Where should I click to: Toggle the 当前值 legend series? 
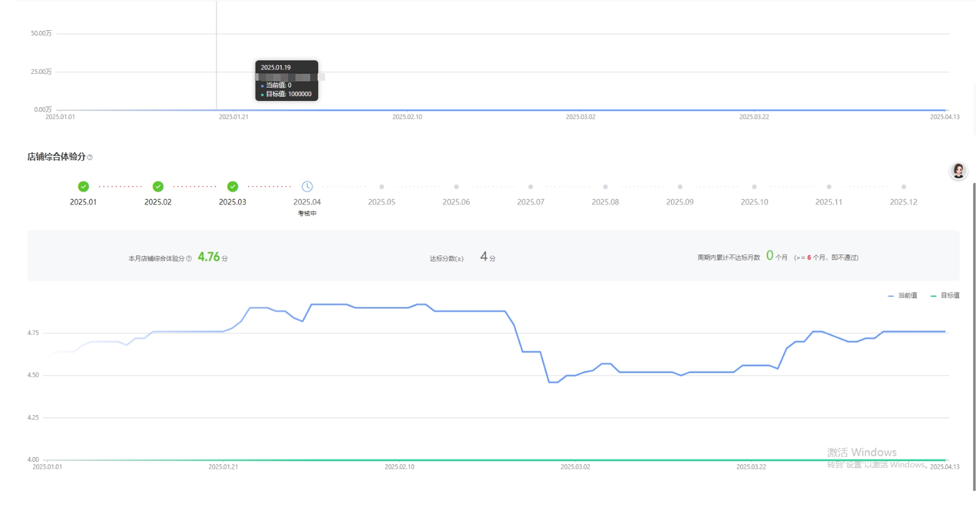click(902, 296)
